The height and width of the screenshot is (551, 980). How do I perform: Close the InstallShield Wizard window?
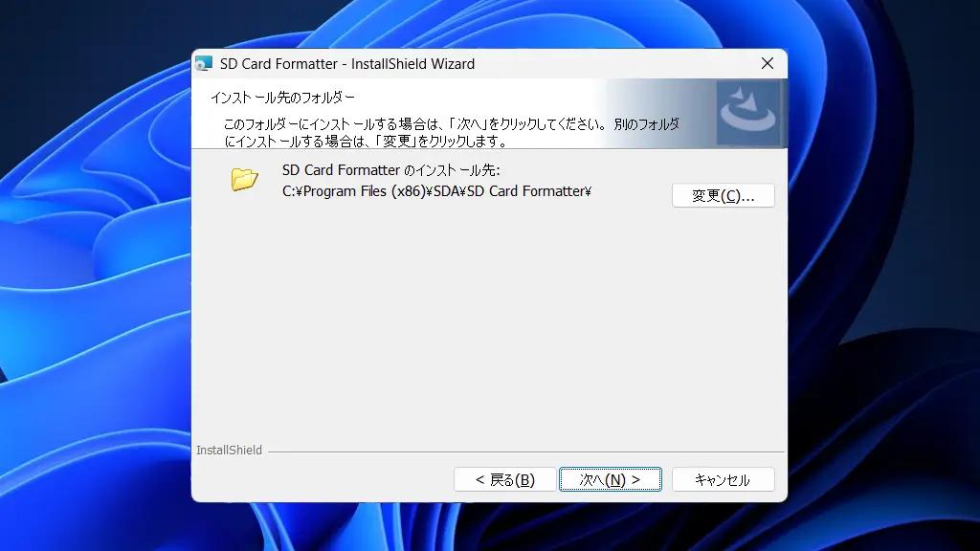point(767,64)
